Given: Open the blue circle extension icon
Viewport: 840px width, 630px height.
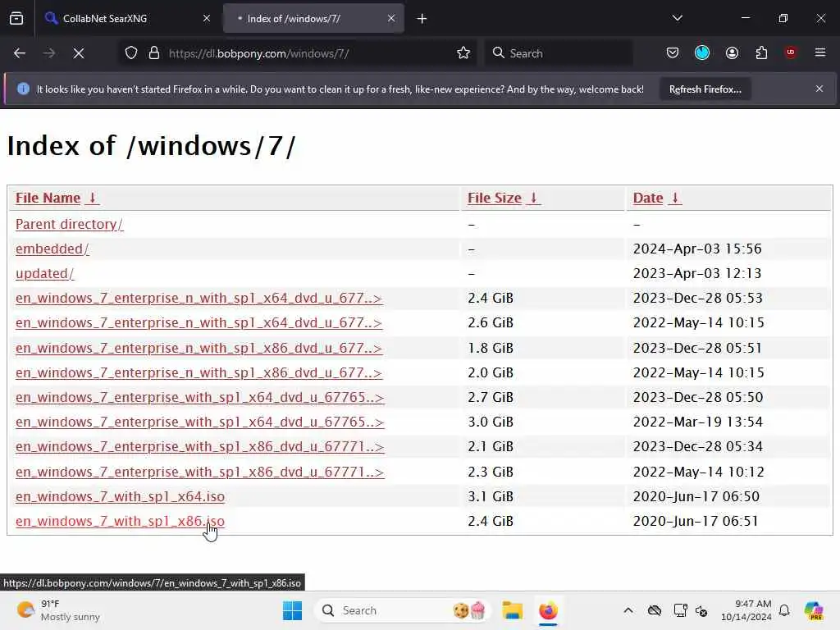Looking at the screenshot, I should tap(702, 53).
